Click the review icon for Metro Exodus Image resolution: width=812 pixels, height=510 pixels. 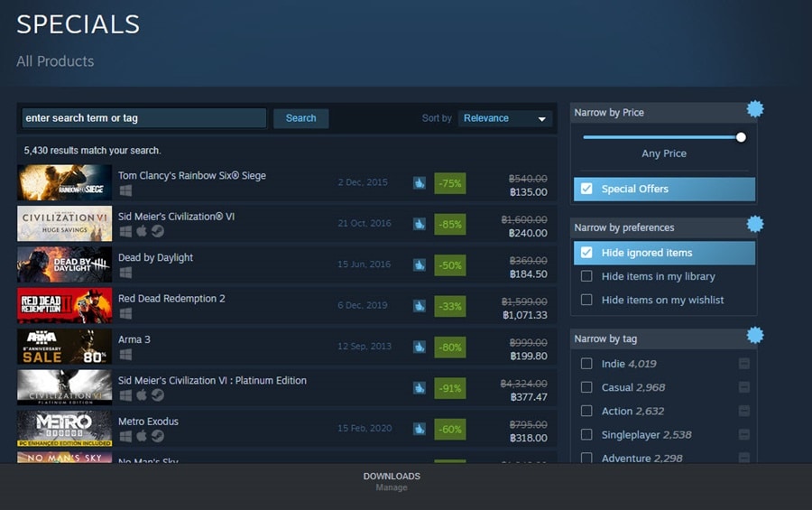(420, 429)
